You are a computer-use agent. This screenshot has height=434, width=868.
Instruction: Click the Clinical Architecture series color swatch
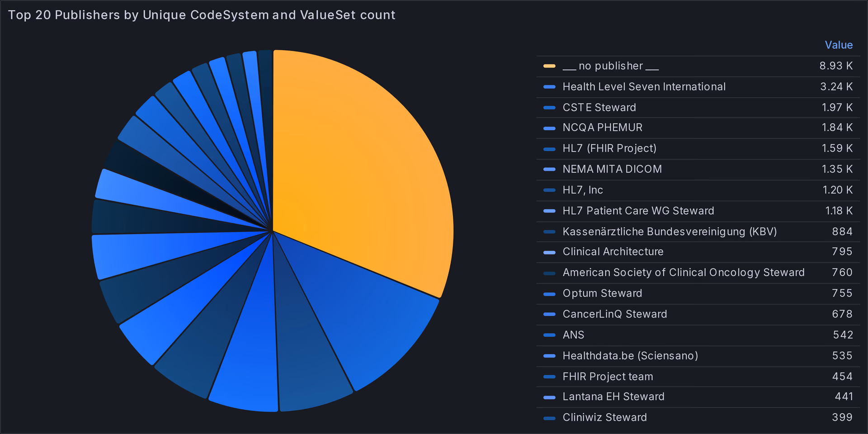click(x=549, y=252)
